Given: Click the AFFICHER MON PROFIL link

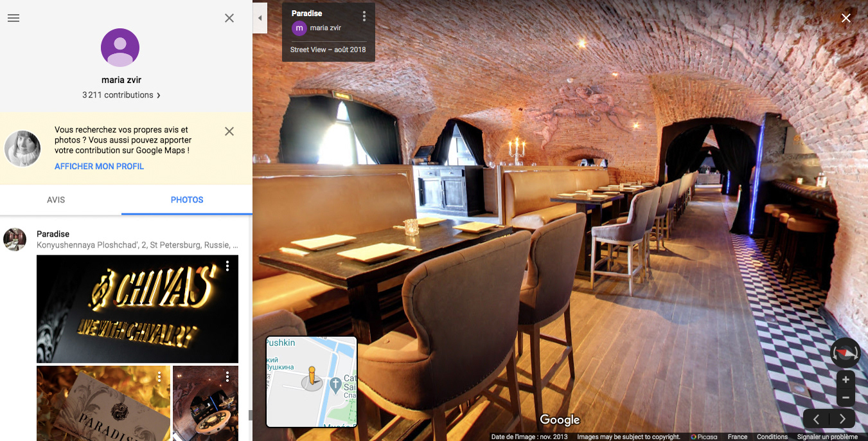Looking at the screenshot, I should pyautogui.click(x=99, y=166).
